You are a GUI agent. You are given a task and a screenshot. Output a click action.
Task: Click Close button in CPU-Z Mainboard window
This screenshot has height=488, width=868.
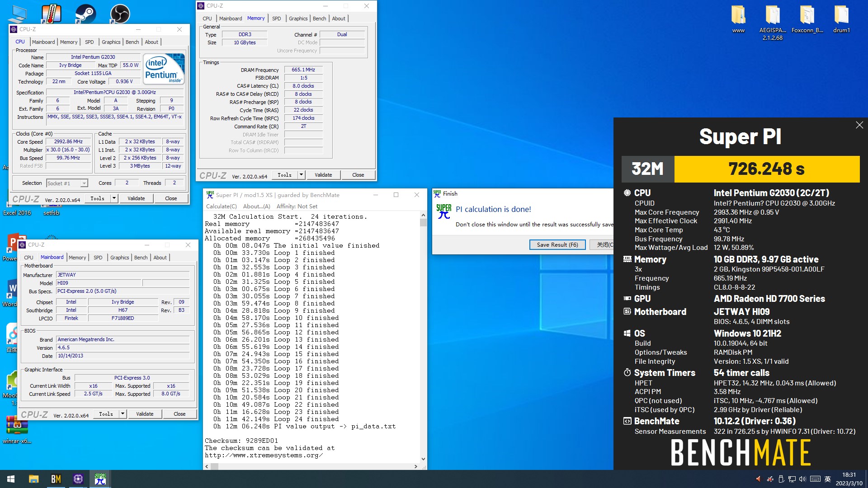(179, 414)
